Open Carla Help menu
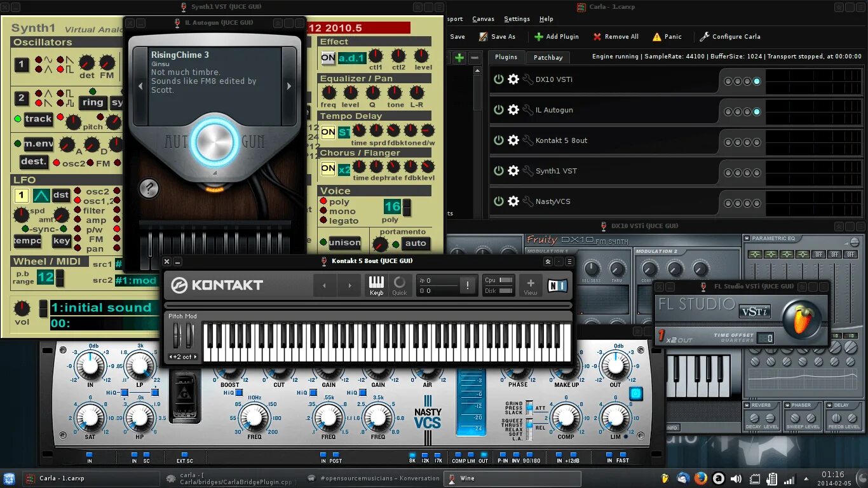The image size is (868, 488). [x=546, y=19]
